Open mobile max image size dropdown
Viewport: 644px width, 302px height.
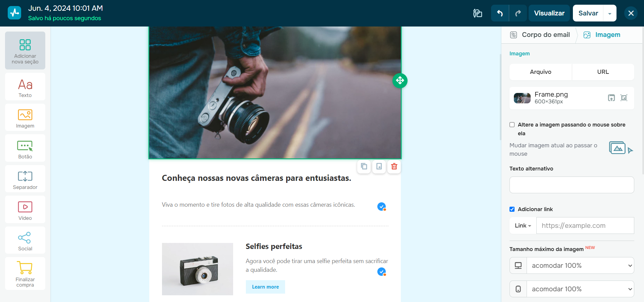tap(580, 289)
